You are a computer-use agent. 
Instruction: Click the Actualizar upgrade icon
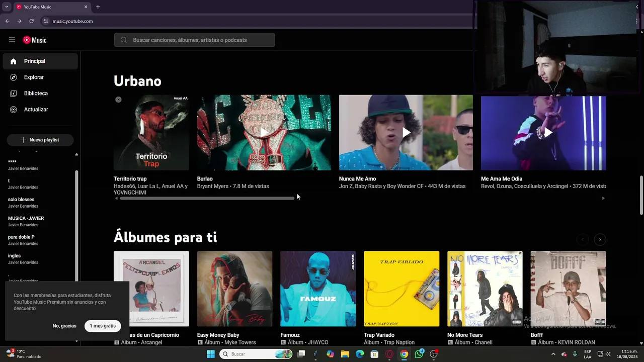click(x=14, y=110)
